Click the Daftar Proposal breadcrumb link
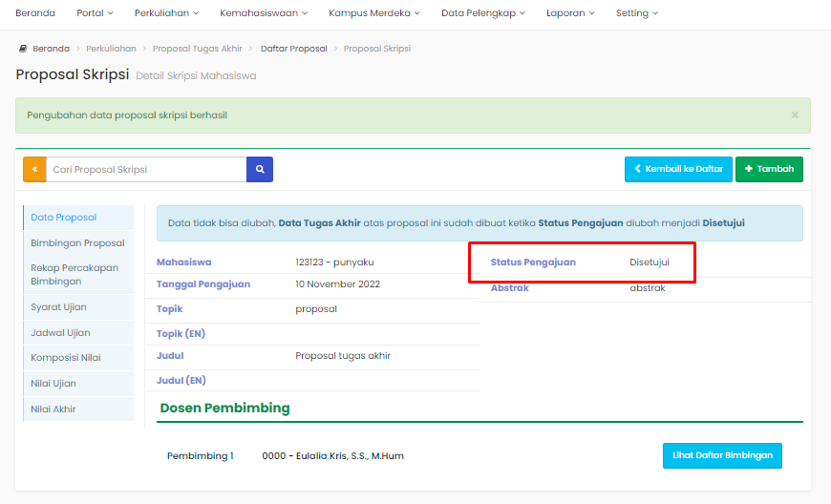The height and width of the screenshot is (504, 831). click(293, 49)
